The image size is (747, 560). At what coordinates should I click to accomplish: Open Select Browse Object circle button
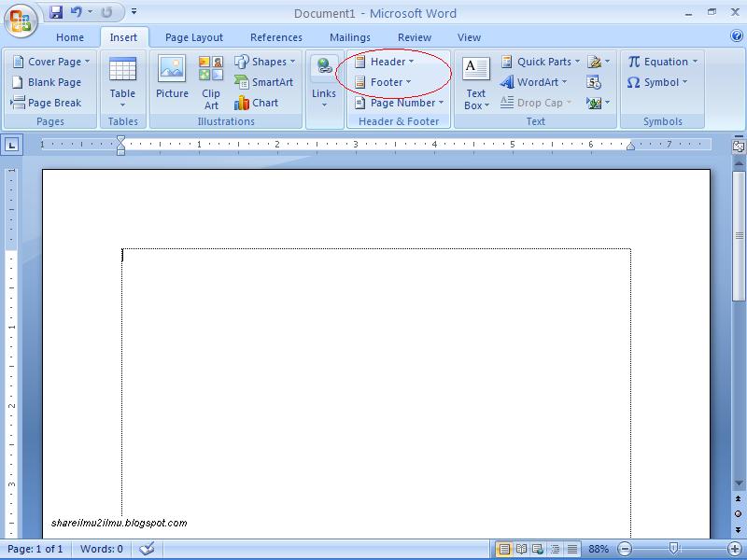[739, 514]
